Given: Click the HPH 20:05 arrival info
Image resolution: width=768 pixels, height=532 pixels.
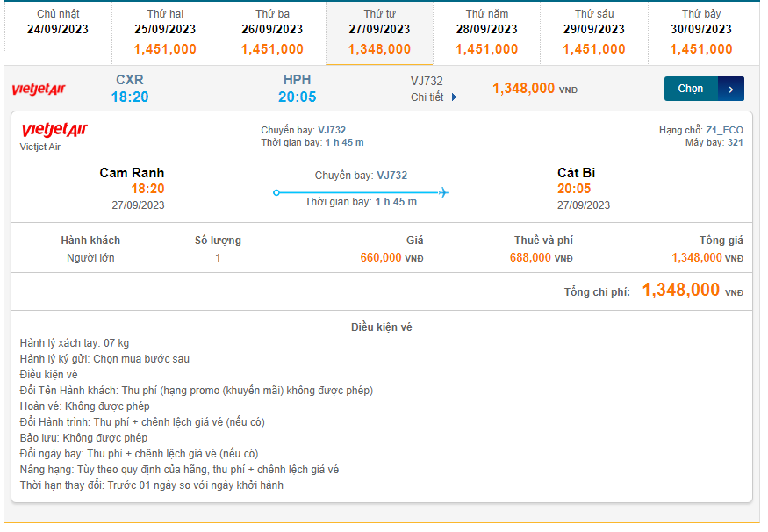Looking at the screenshot, I should point(298,89).
